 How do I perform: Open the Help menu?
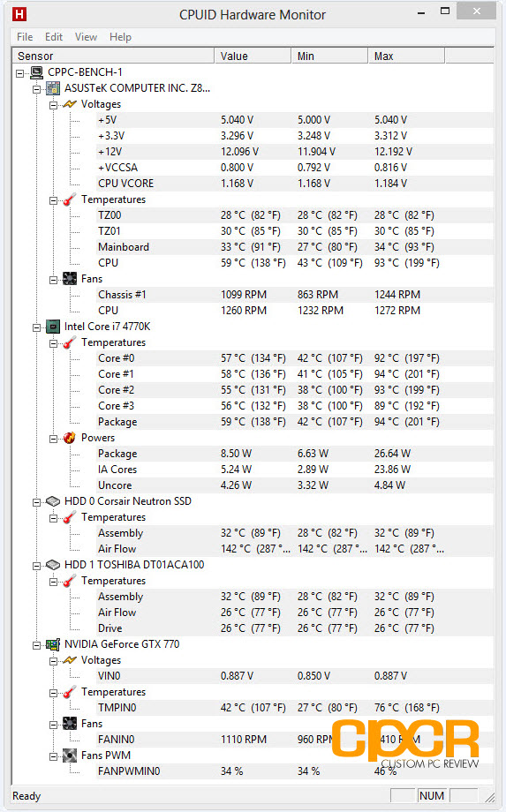120,37
